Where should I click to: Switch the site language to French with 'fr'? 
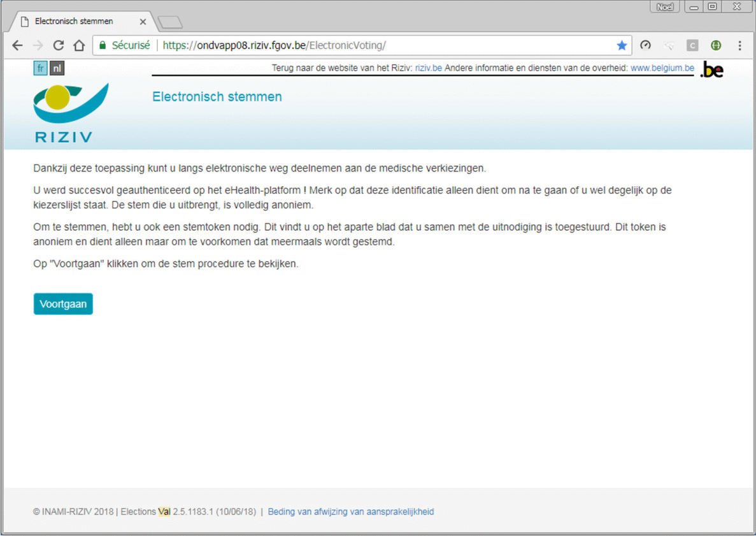[x=40, y=68]
